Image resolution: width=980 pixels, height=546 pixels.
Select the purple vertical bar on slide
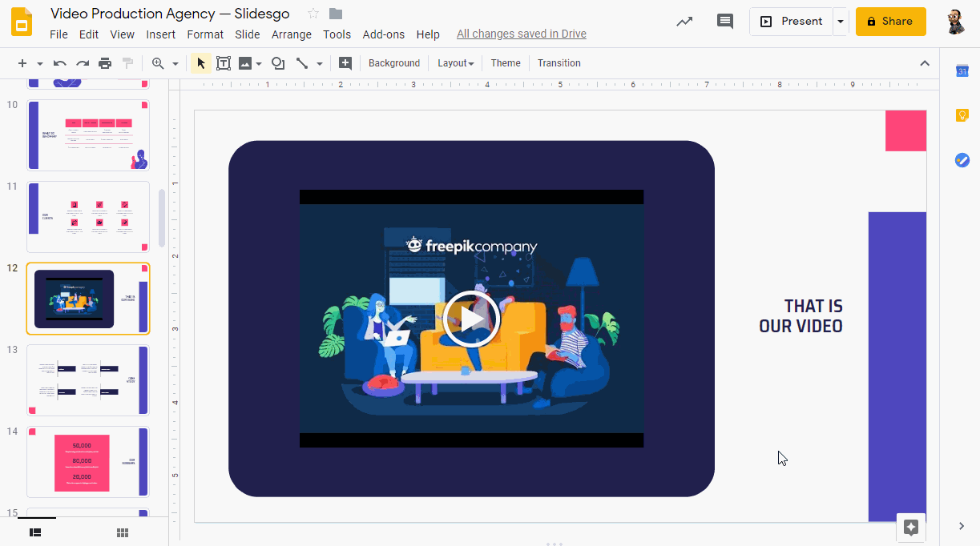(x=897, y=367)
